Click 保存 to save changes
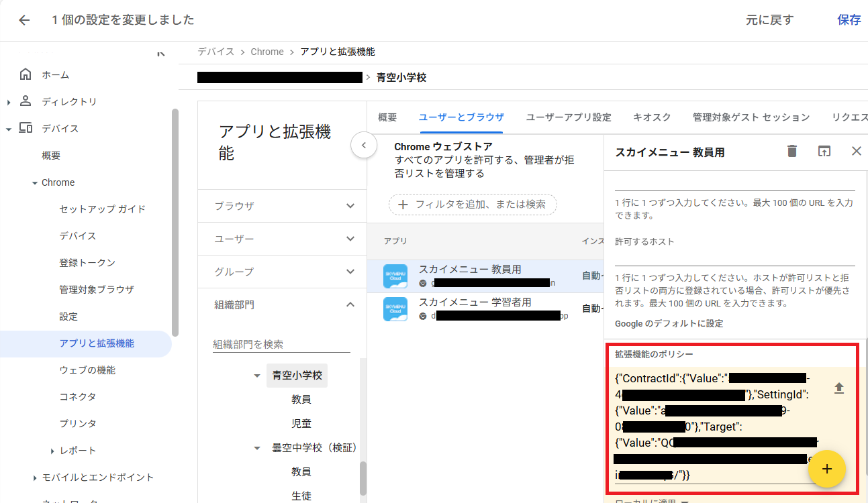The width and height of the screenshot is (868, 503). 849,20
